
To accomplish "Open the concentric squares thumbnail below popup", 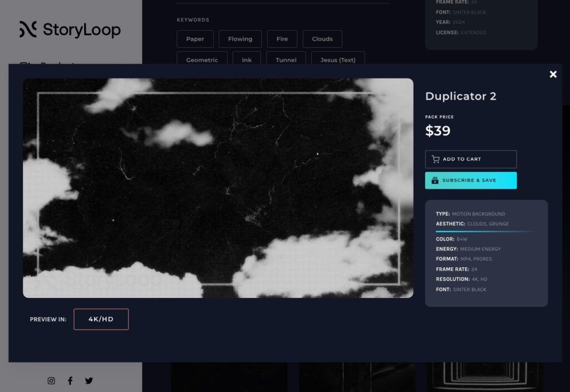I will pyautogui.click(x=485, y=377).
